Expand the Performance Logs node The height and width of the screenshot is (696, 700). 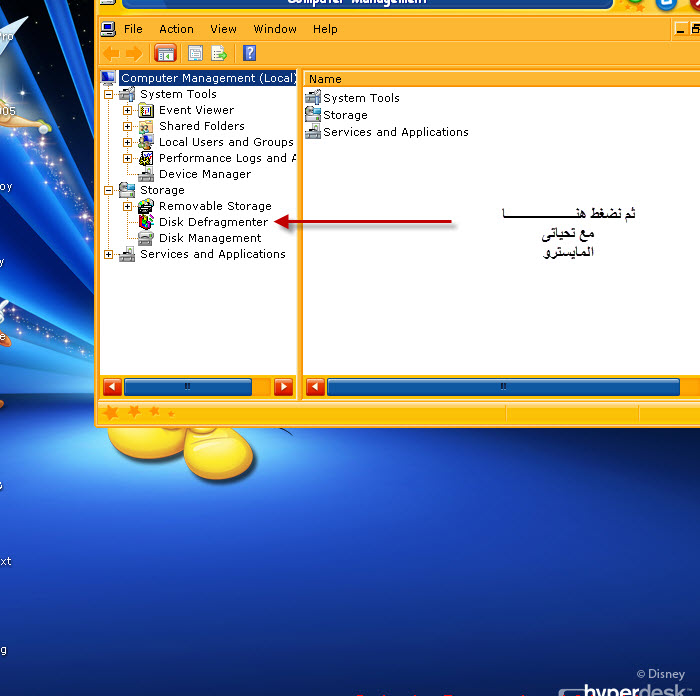pyautogui.click(x=127, y=158)
